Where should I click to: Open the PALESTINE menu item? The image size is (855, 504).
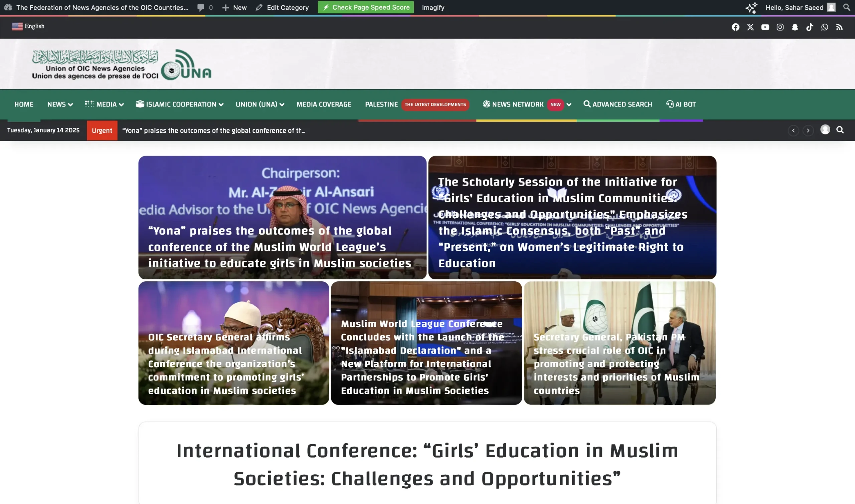pyautogui.click(x=381, y=104)
